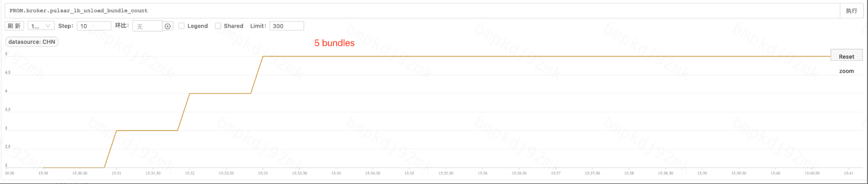Click the datasource: CHN tag
The width and height of the screenshot is (868, 184).
click(32, 42)
